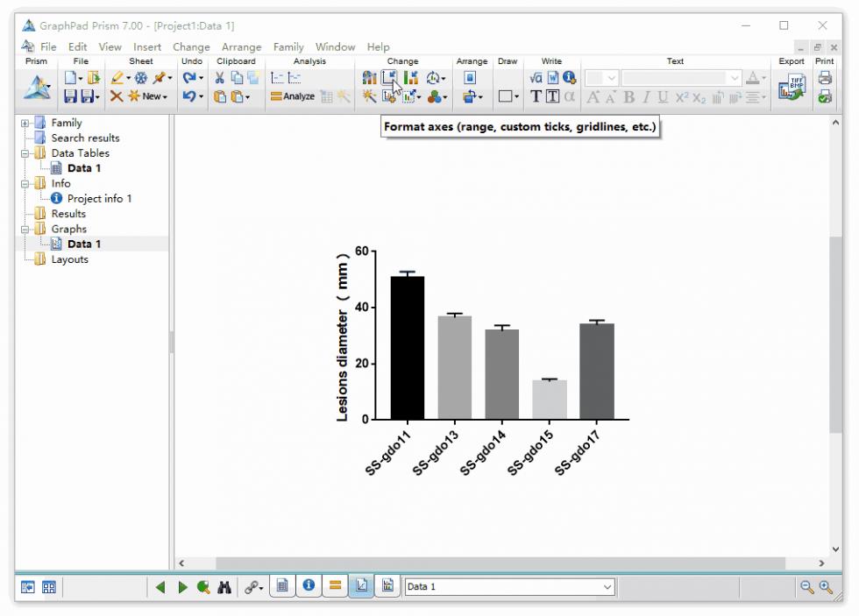Collapse the Graphs folder in the navigator
Image resolution: width=859 pixels, height=616 pixels.
[x=25, y=230]
